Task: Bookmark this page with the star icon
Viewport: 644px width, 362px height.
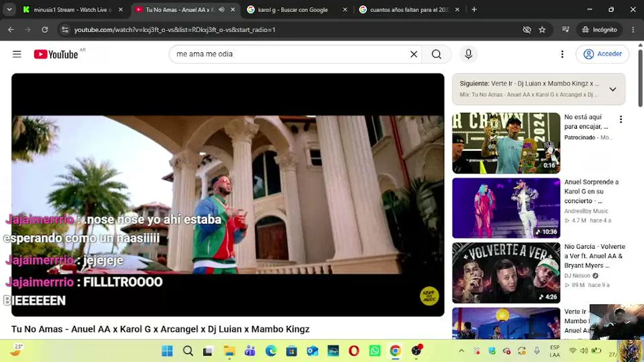Action: 542,30
